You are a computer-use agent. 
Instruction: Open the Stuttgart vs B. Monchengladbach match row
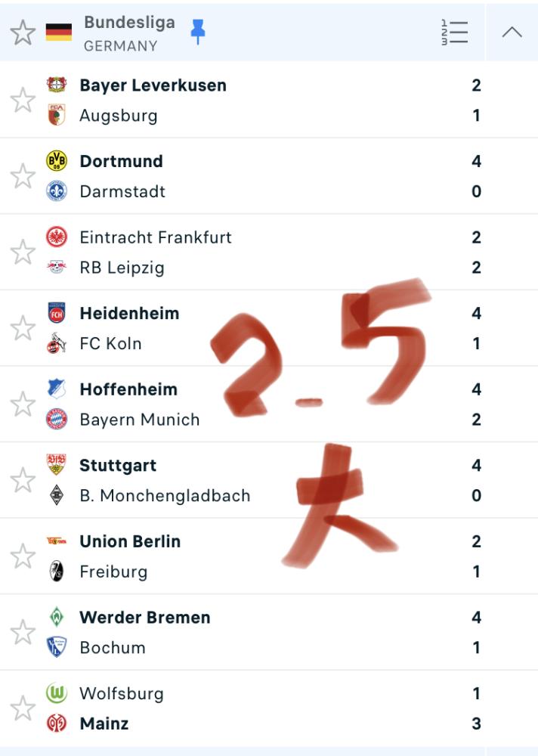[x=269, y=480]
